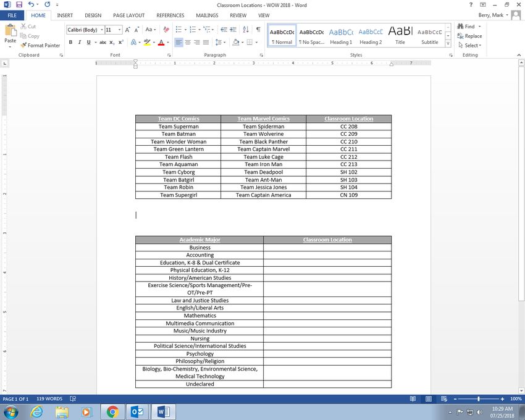Open Google Chrome from taskbar
This screenshot has height=420, width=525.
click(x=113, y=411)
